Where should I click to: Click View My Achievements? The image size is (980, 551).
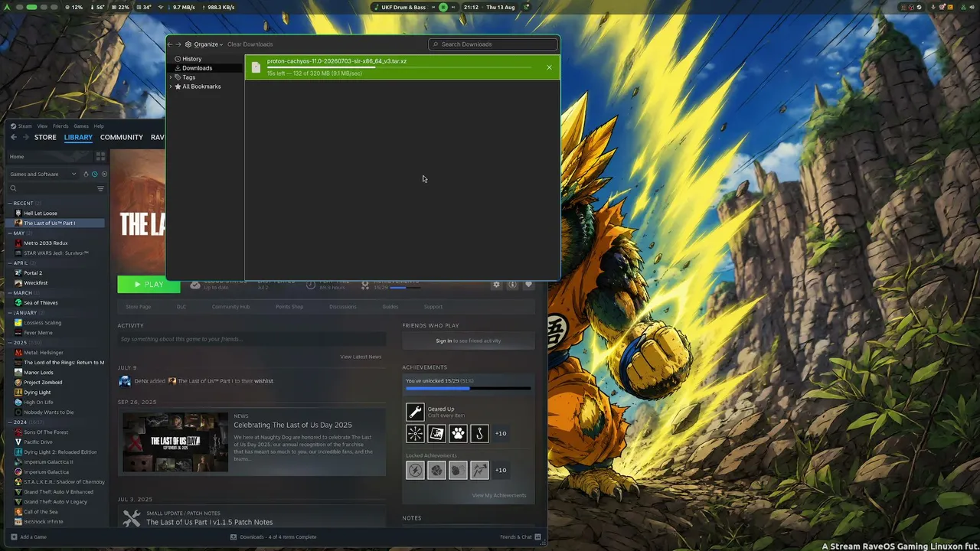coord(499,495)
